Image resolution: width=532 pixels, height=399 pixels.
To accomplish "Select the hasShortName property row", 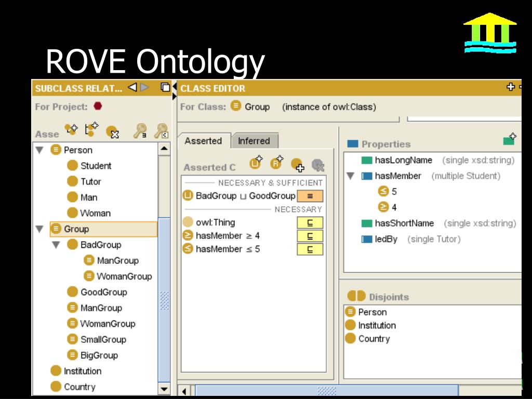I will tap(438, 223).
